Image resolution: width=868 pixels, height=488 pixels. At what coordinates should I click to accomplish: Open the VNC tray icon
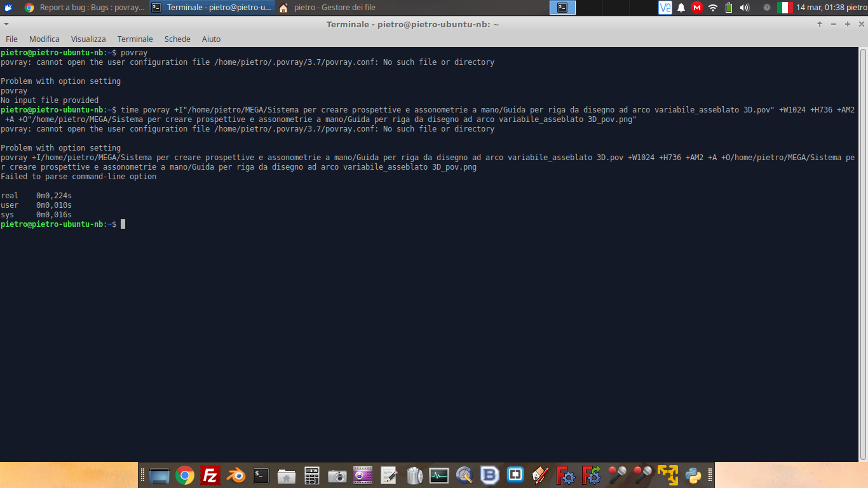coord(665,8)
